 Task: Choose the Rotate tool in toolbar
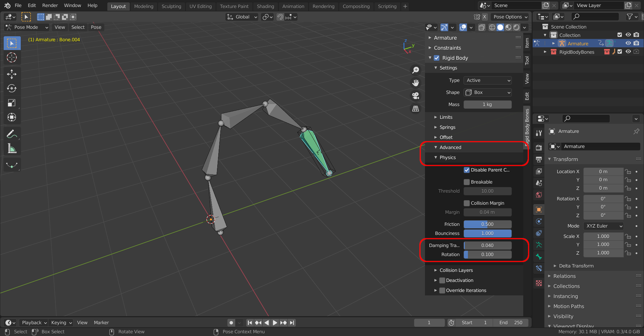click(x=12, y=89)
